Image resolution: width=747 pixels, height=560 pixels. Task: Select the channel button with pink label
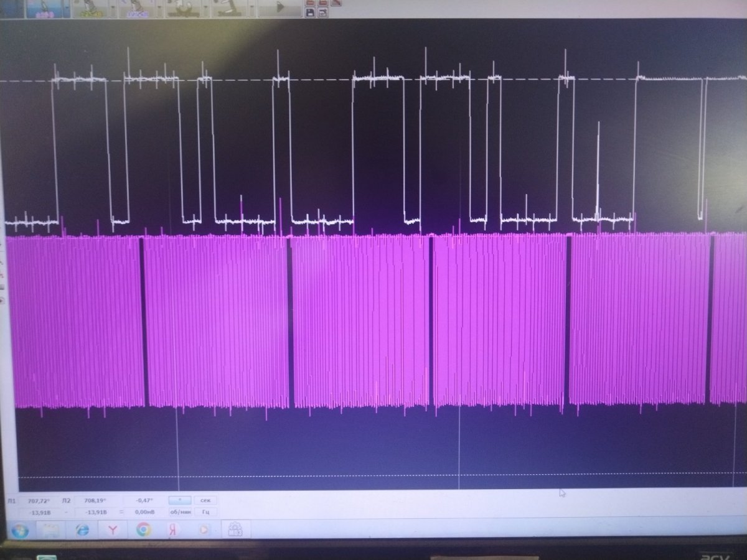pyautogui.click(x=44, y=8)
